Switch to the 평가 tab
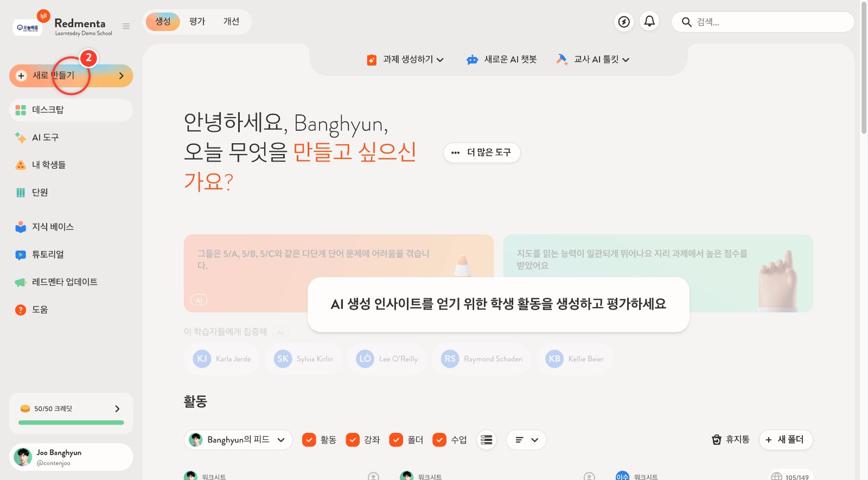 pyautogui.click(x=197, y=22)
